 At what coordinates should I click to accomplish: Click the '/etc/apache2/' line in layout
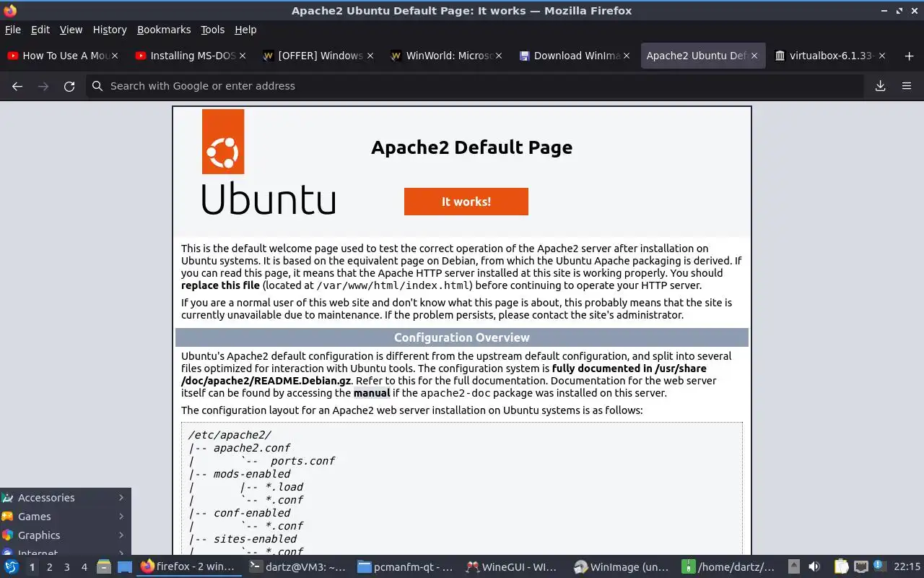(230, 435)
